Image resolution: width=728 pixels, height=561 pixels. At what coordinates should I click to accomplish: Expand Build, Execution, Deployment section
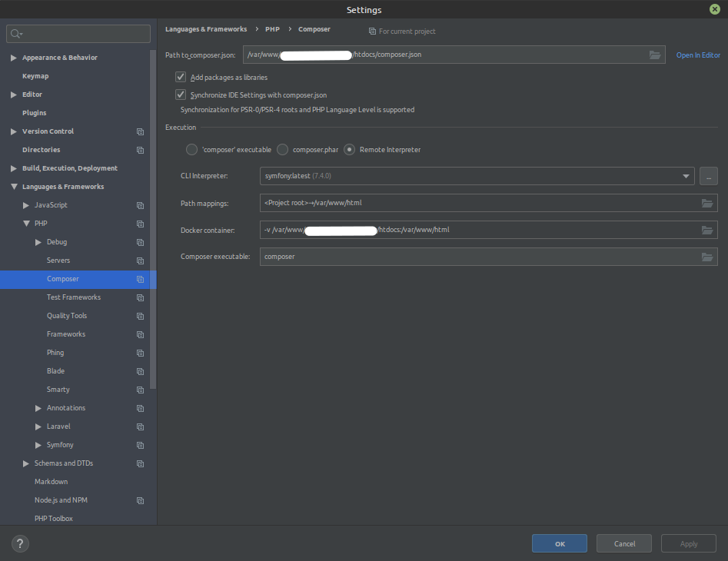[x=14, y=168]
